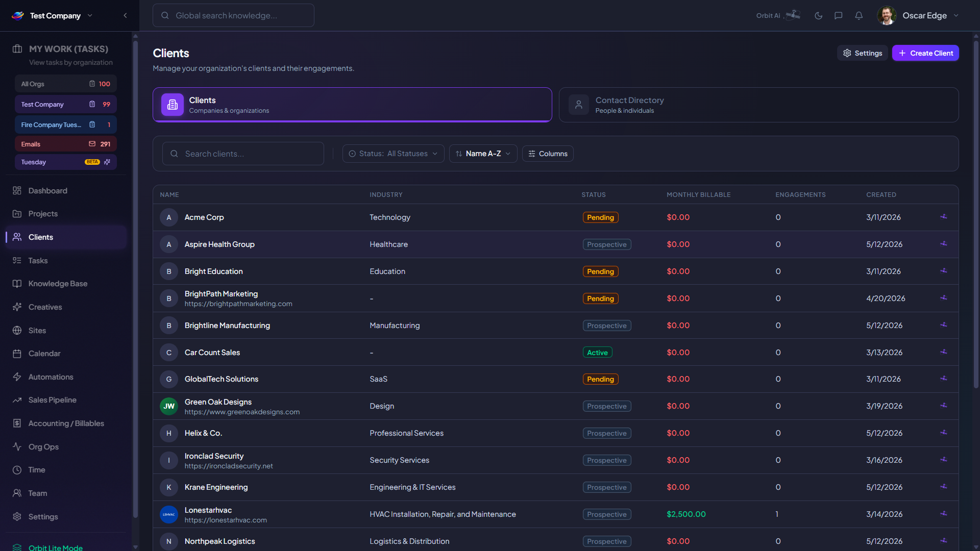The height and width of the screenshot is (551, 980).
Task: Open Calendar in sidebar
Action: [x=66, y=353]
